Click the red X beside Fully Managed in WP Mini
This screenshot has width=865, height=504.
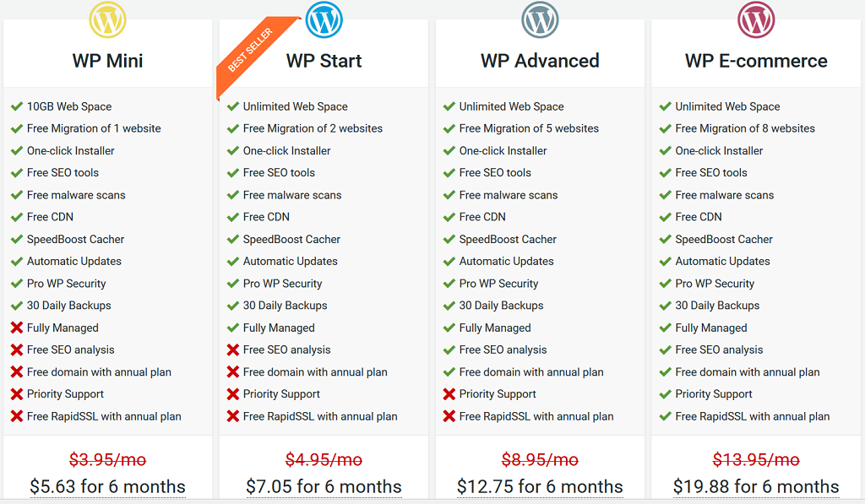click(x=17, y=328)
